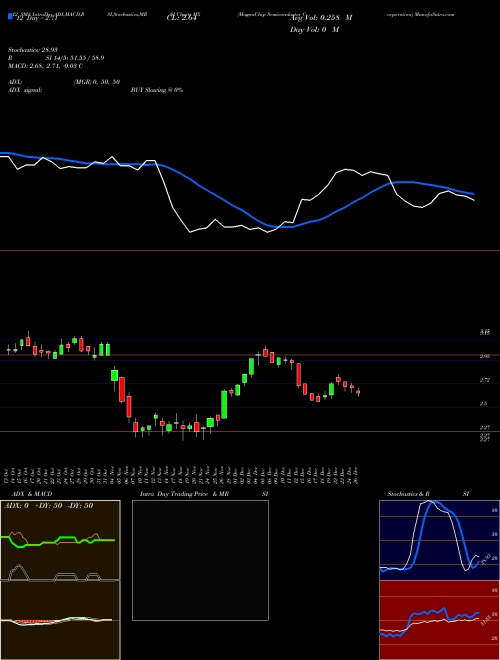This screenshot has height=660, width=500.
Task: Click the 'Intra Day Trading Price & MR' title
Action: (184, 494)
